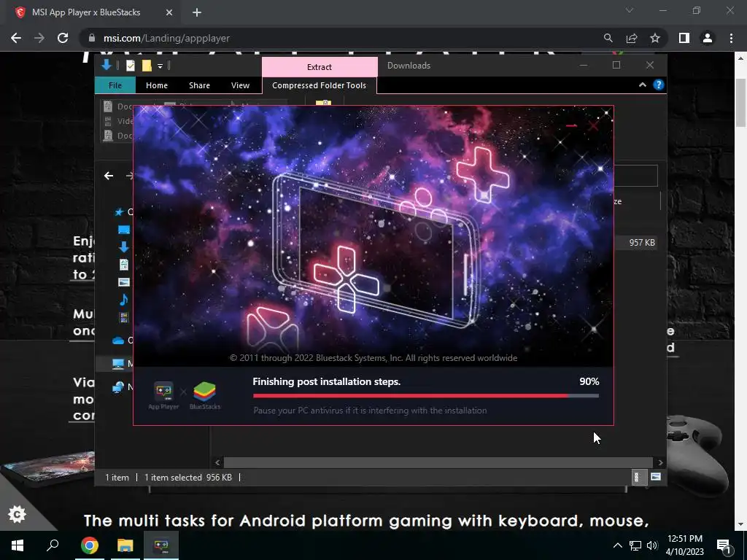Show hidden system tray icons
The width and height of the screenshot is (747, 560).
pos(617,545)
